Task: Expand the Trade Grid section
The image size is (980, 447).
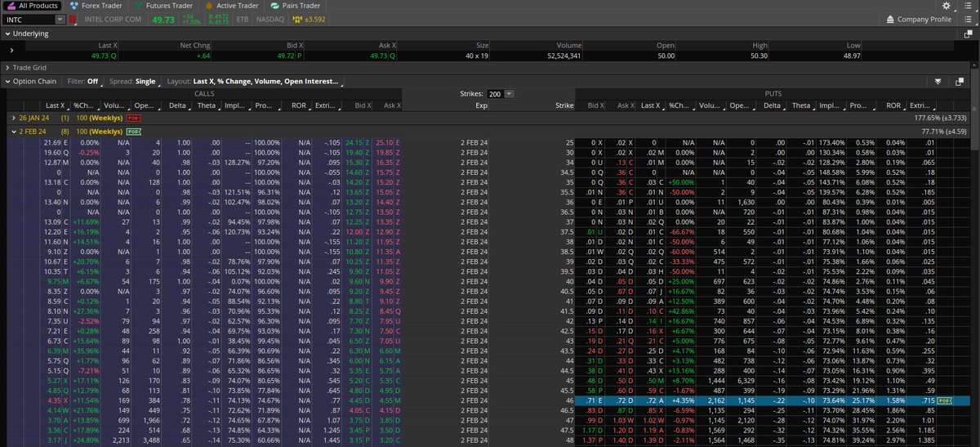Action: [x=7, y=67]
